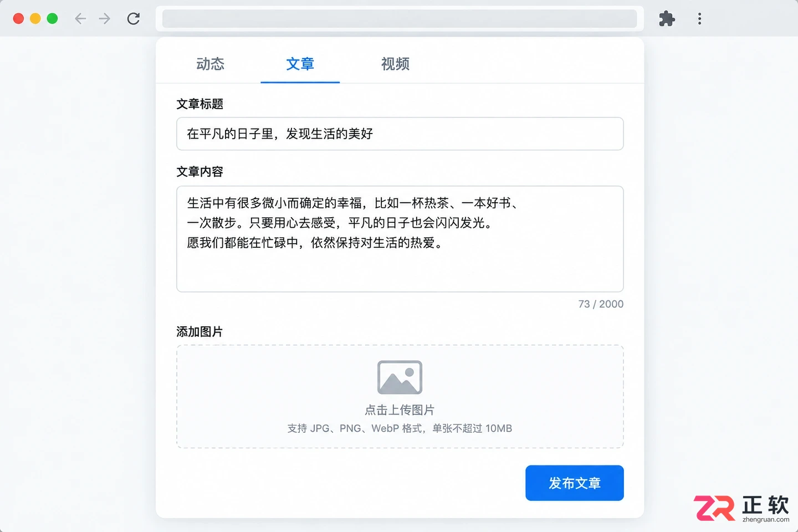Click the browser forward arrow
Viewport: 798px width, 532px height.
click(x=105, y=19)
